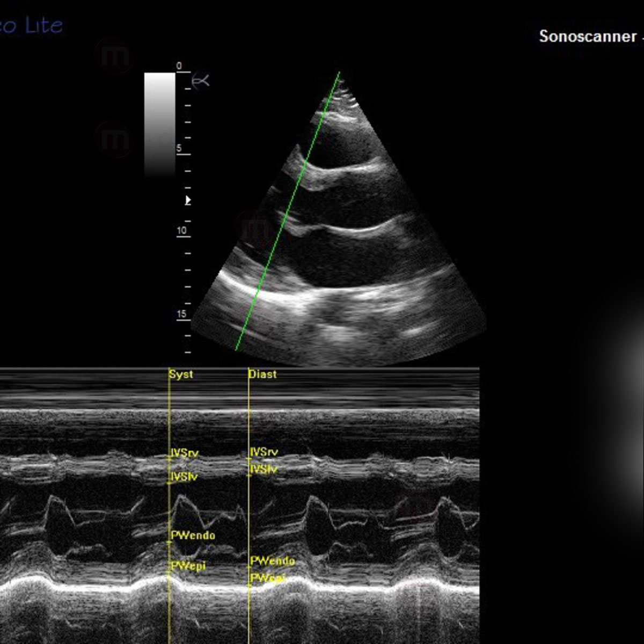
Task: Select the probe orientation marker icon
Action: (200, 82)
